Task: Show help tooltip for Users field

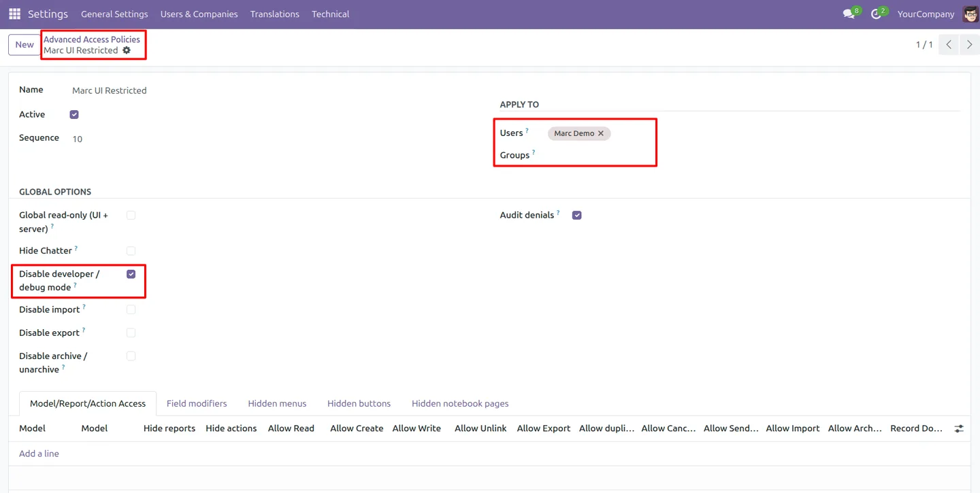Action: coord(527,130)
